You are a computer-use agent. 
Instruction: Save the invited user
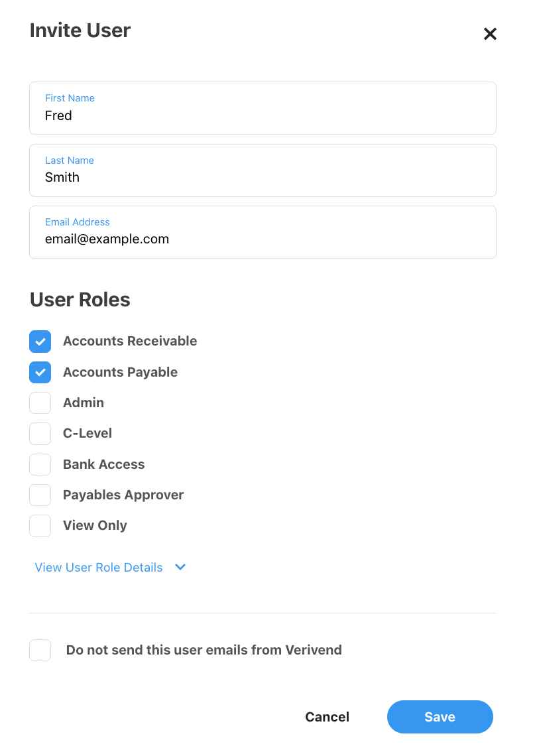coord(440,717)
